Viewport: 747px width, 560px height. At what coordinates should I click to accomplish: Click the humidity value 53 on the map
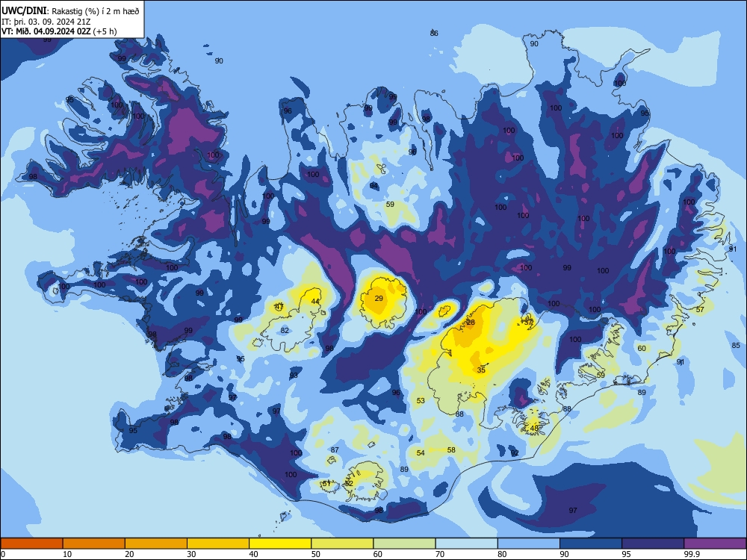coord(421,401)
